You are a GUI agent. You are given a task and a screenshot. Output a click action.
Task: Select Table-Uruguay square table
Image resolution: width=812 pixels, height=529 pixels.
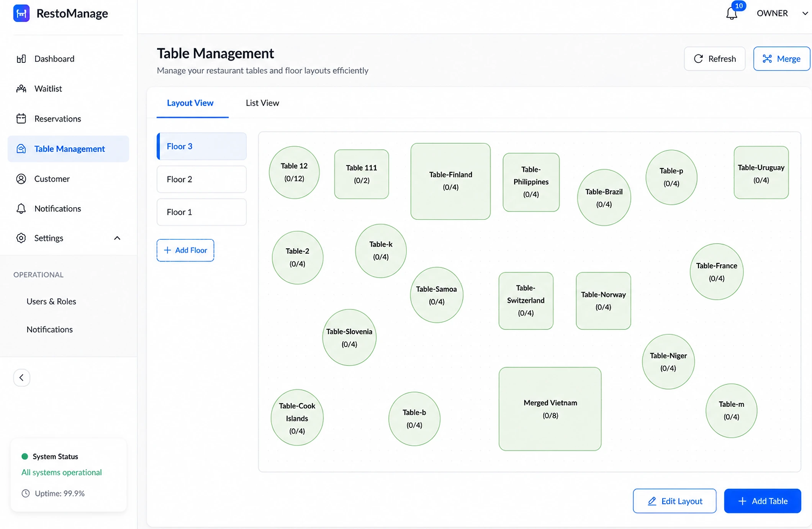761,172
